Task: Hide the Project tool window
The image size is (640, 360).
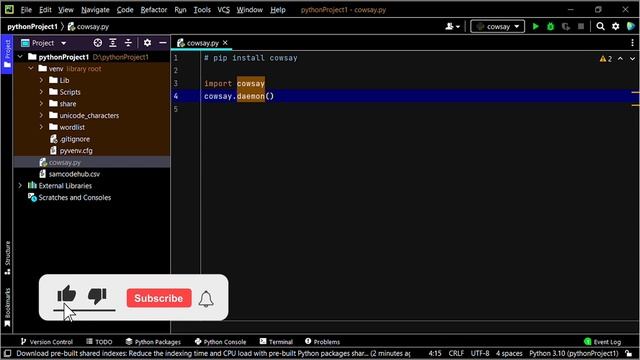Action: [x=162, y=43]
